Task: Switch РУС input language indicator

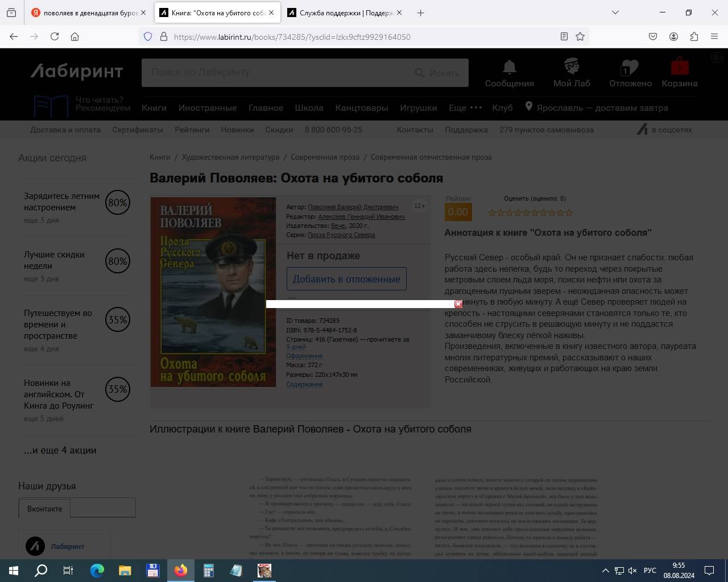Action: click(650, 571)
